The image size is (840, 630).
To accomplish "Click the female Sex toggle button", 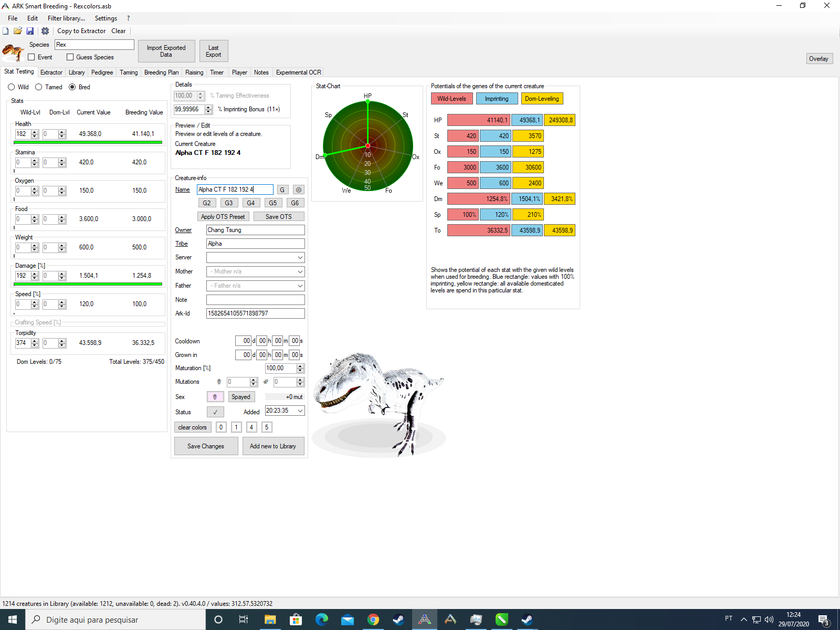I will pyautogui.click(x=215, y=397).
